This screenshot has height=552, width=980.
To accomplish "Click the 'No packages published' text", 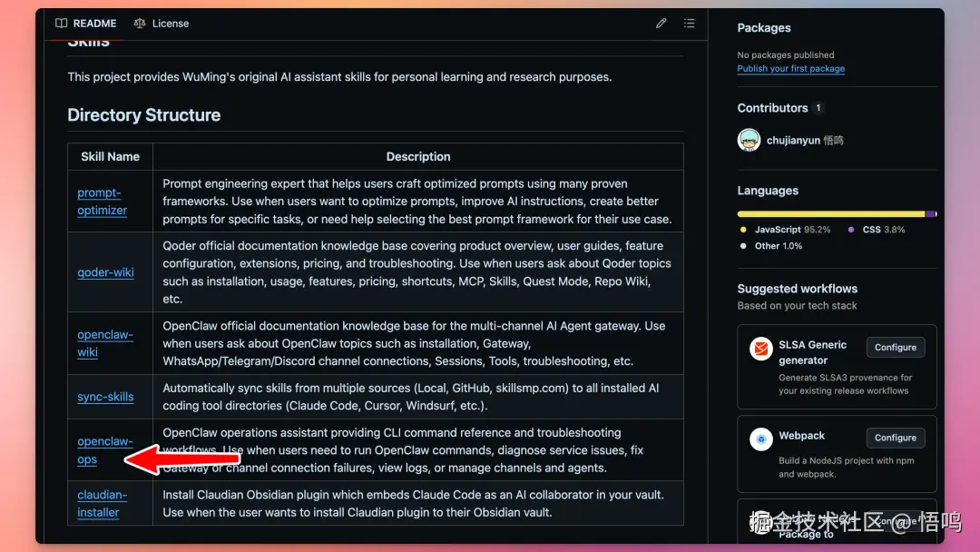I will (786, 55).
